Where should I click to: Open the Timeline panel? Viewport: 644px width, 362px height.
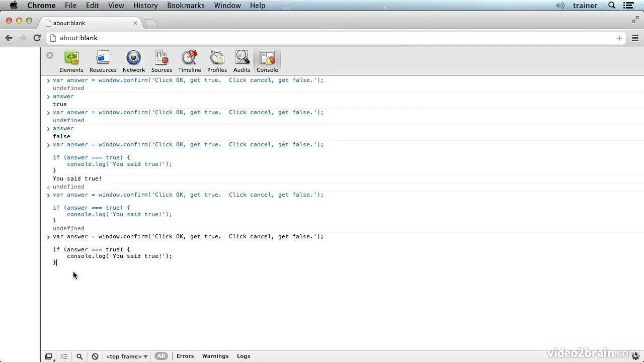pyautogui.click(x=190, y=62)
